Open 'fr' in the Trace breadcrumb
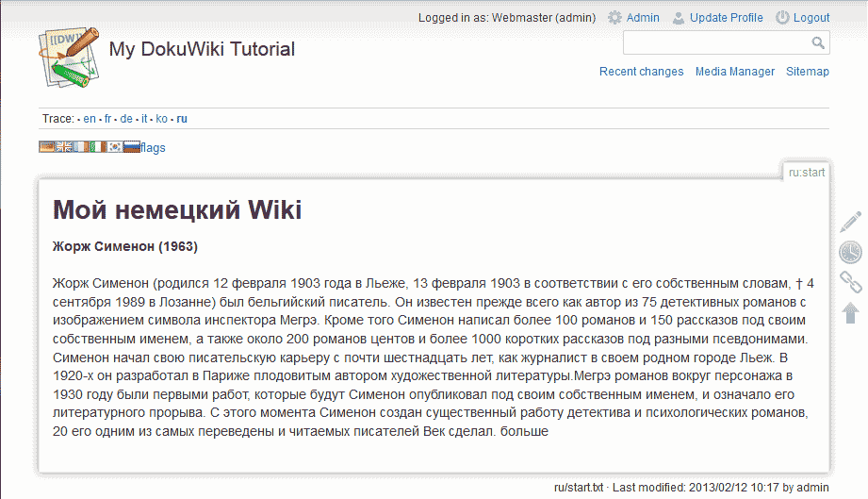This screenshot has width=868, height=499. tap(108, 119)
